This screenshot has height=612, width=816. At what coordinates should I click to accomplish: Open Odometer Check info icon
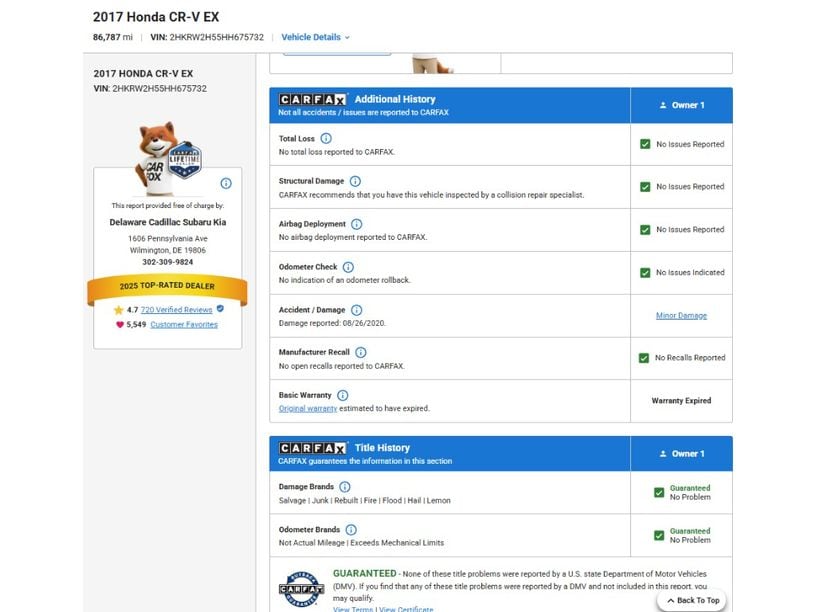tap(348, 267)
